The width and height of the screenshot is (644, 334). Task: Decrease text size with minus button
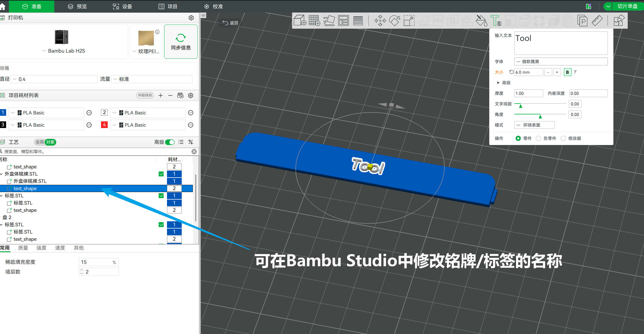coord(548,72)
